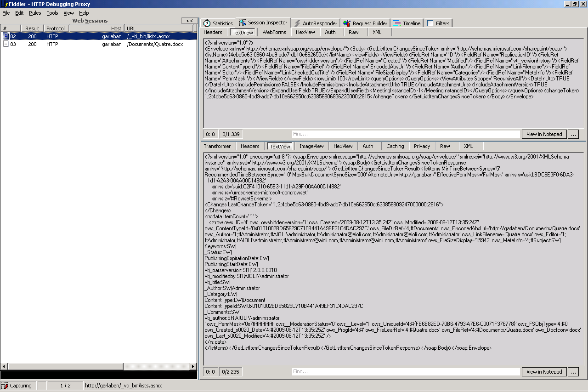Click status bar URL http://garlaban/_vti_bin/lists.asmx

click(124, 386)
